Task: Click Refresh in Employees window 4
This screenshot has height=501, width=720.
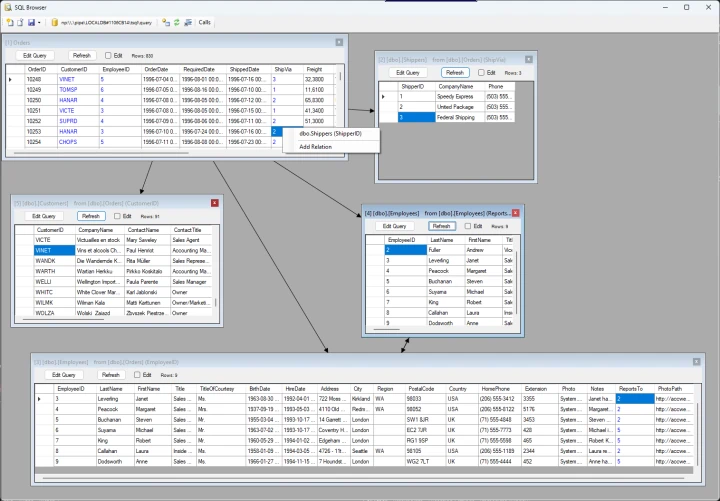Action: 442,226
